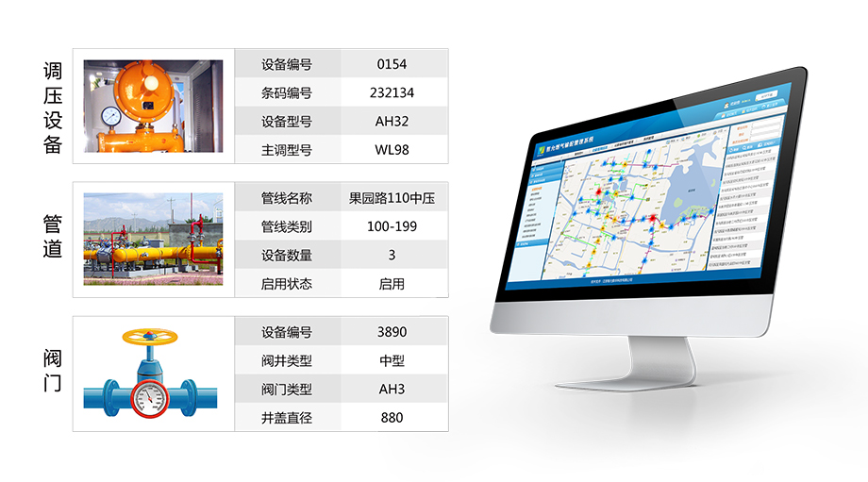Open the yellow pipeline station photo
The width and height of the screenshot is (868, 482).
(153, 240)
